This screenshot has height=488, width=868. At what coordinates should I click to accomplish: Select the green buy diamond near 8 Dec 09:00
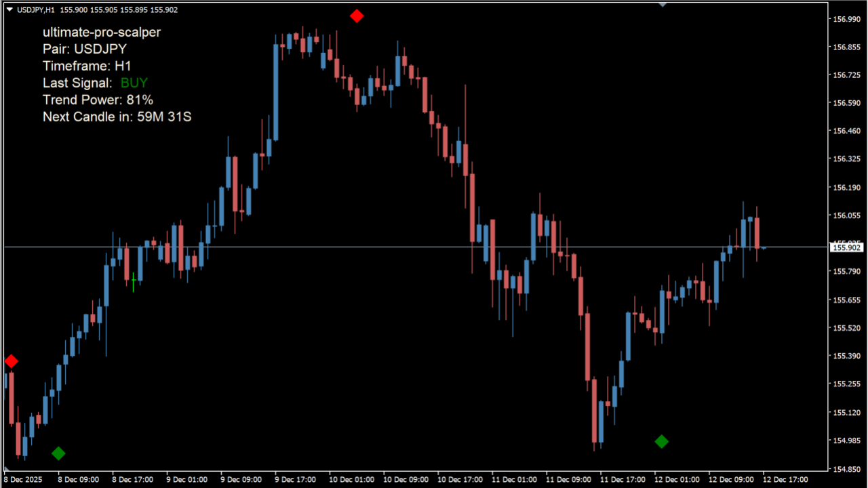[x=58, y=453]
